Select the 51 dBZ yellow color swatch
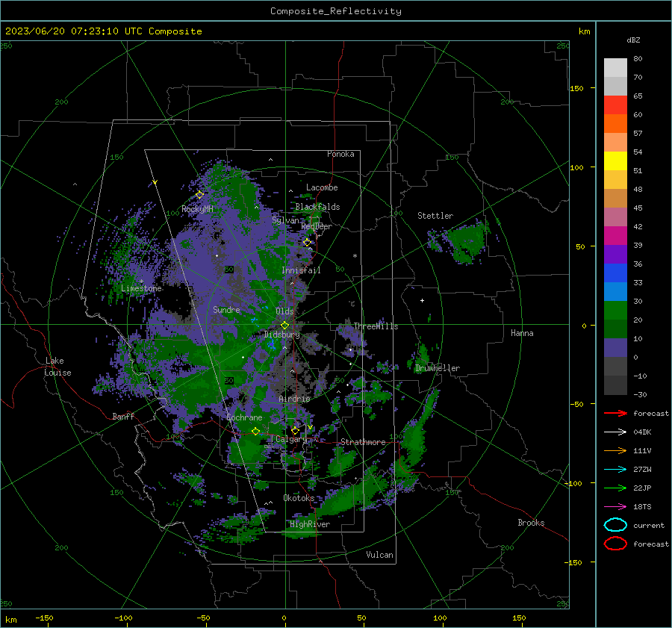This screenshot has width=672, height=628. coord(615,161)
